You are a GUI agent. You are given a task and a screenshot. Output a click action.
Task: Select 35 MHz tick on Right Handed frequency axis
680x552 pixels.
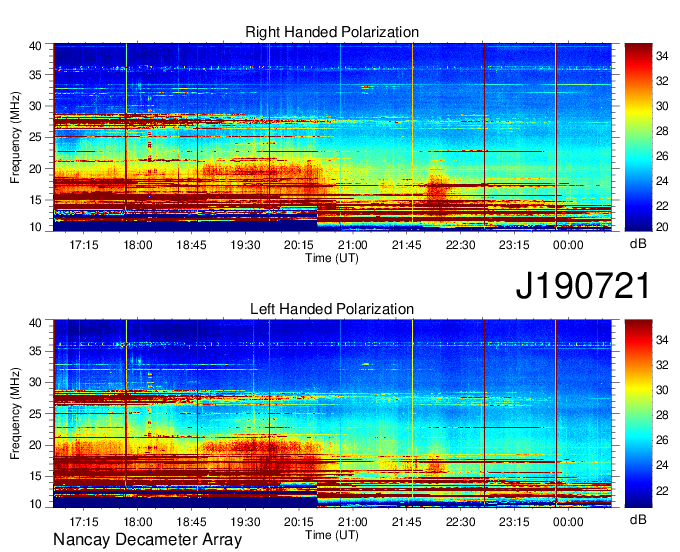[x=36, y=75]
